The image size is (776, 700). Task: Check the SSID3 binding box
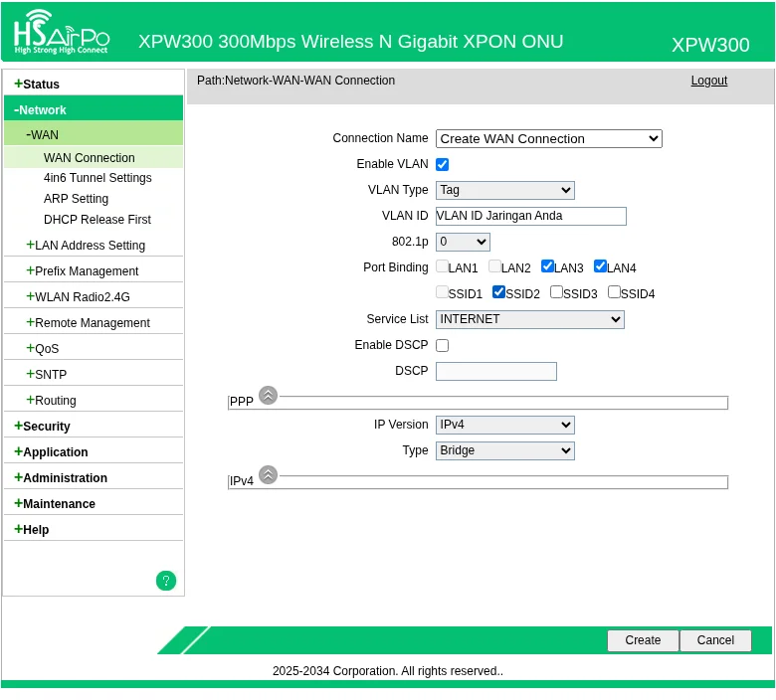tap(556, 292)
